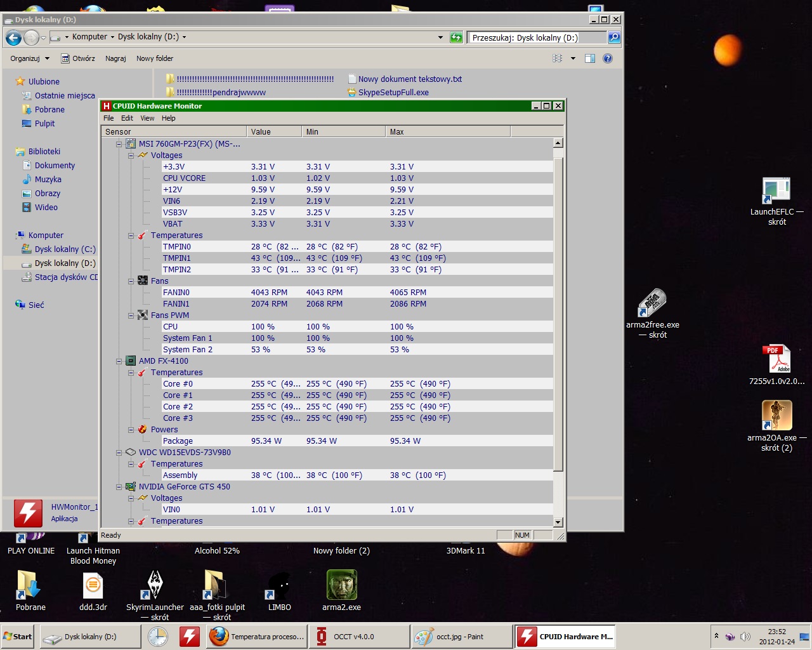The height and width of the screenshot is (650, 812).
Task: Open the Help menu in HWMonitor
Action: tap(168, 118)
